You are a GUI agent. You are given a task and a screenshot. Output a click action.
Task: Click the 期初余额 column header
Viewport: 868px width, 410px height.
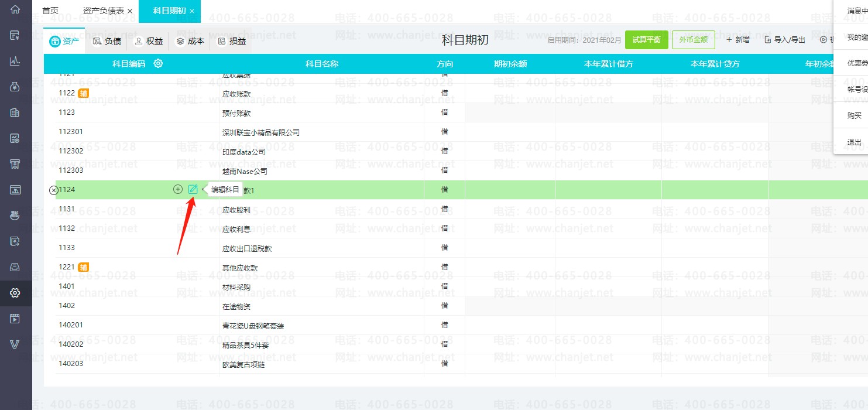[510, 64]
